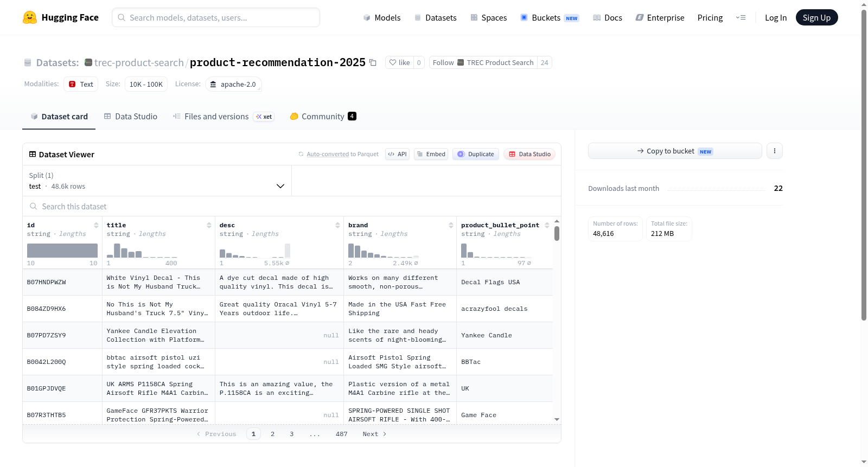The height and width of the screenshot is (467, 868).
Task: Open the trec-product-search organization link
Action: point(139,62)
